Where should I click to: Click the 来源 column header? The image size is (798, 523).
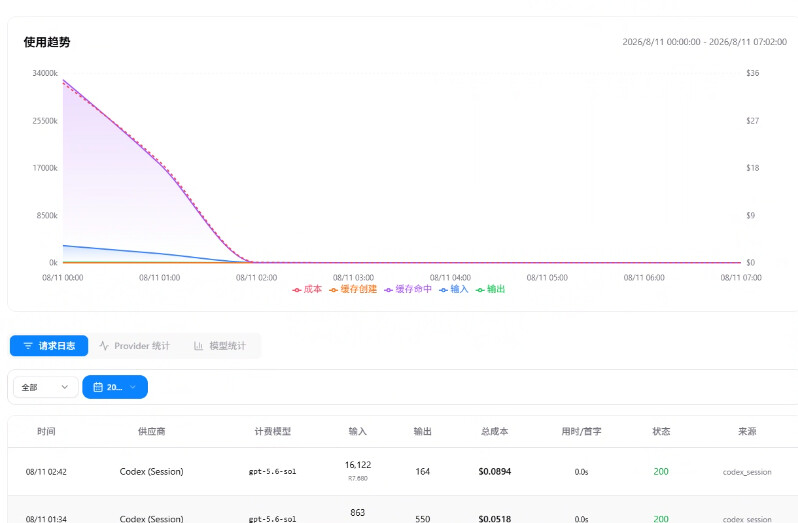click(747, 431)
